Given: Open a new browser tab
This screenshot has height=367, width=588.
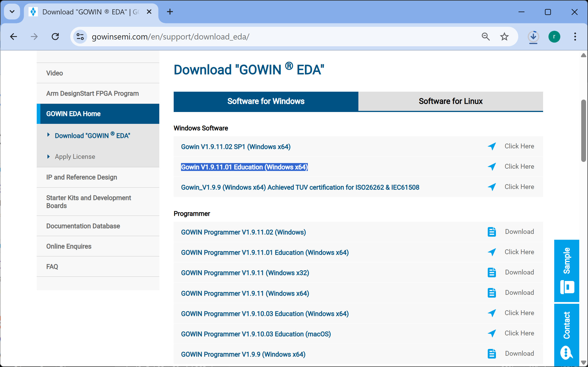Looking at the screenshot, I should [170, 12].
